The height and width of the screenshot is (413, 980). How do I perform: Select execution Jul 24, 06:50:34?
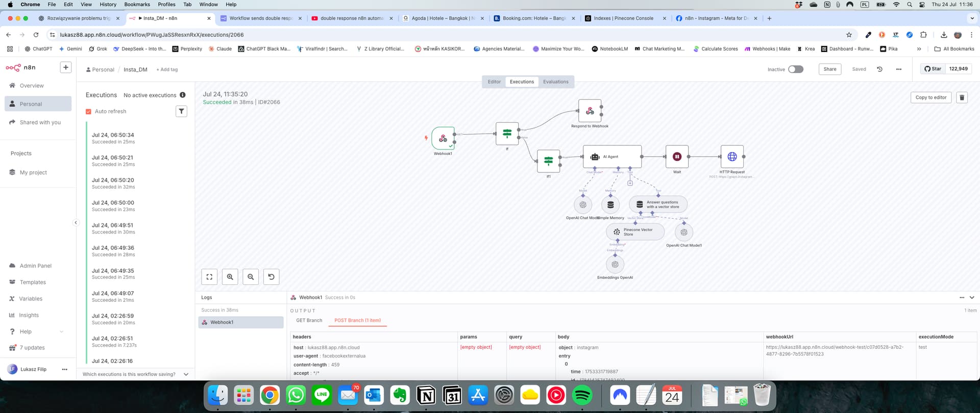tap(138, 138)
